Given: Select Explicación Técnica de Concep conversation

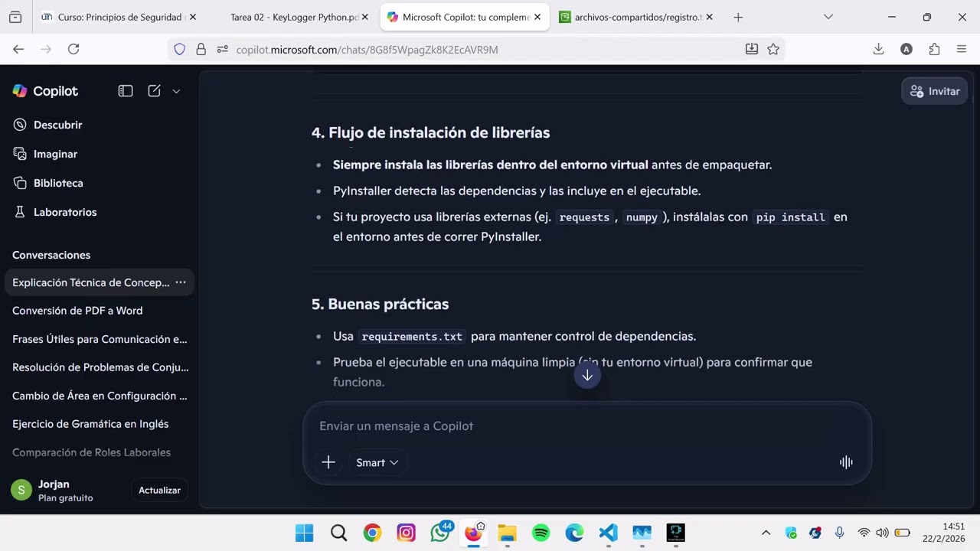Looking at the screenshot, I should pyautogui.click(x=90, y=282).
